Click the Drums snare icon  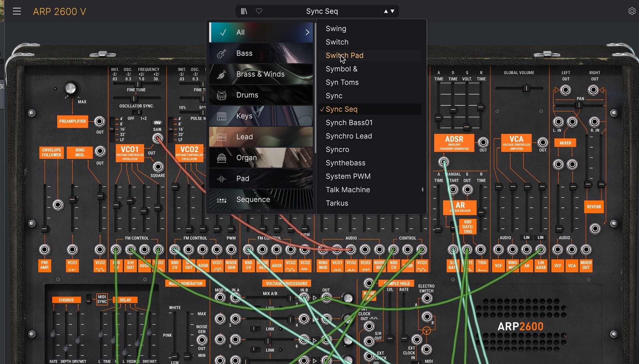coord(222,95)
